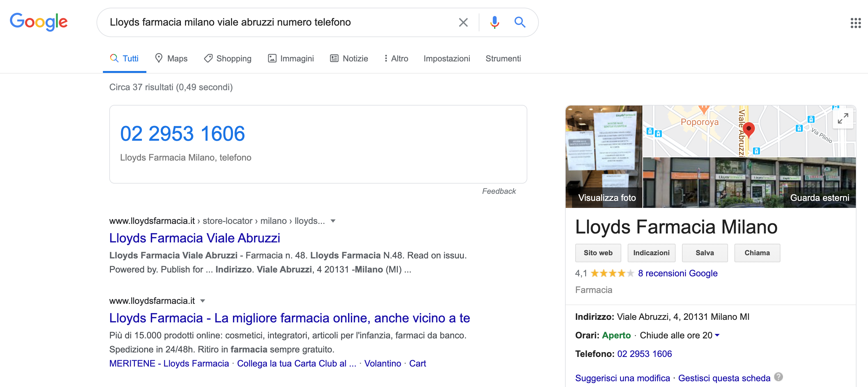Screen dimensions: 868x387
Task: Open MERITENE - Lloyds Farmacia sitelink
Action: point(169,363)
